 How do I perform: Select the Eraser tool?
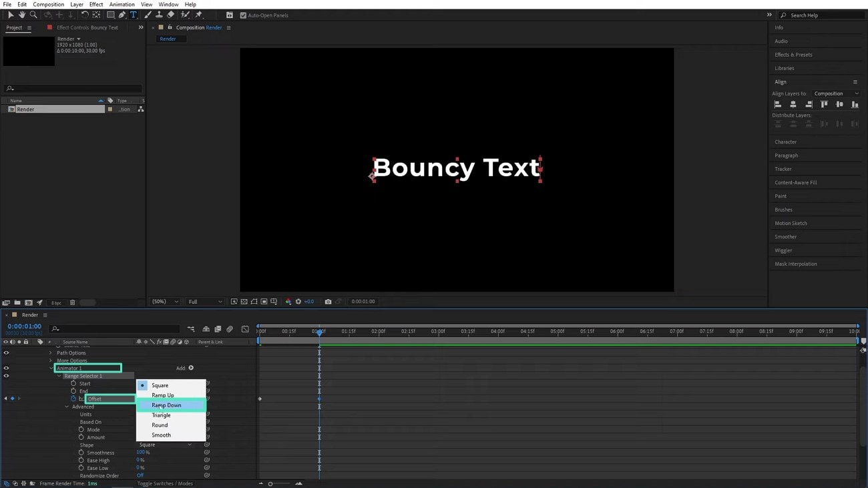tap(171, 15)
